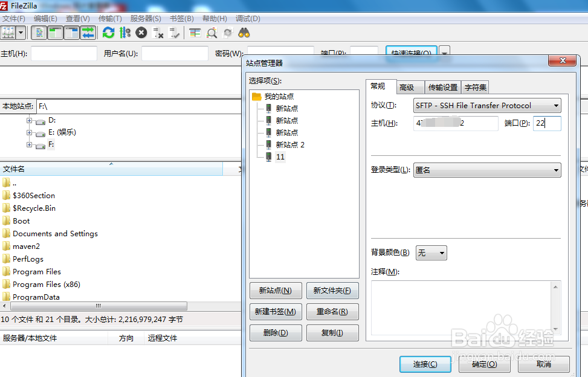Click the local file list horizontal scrollbar
This screenshot has height=377, width=588.
click(99, 306)
